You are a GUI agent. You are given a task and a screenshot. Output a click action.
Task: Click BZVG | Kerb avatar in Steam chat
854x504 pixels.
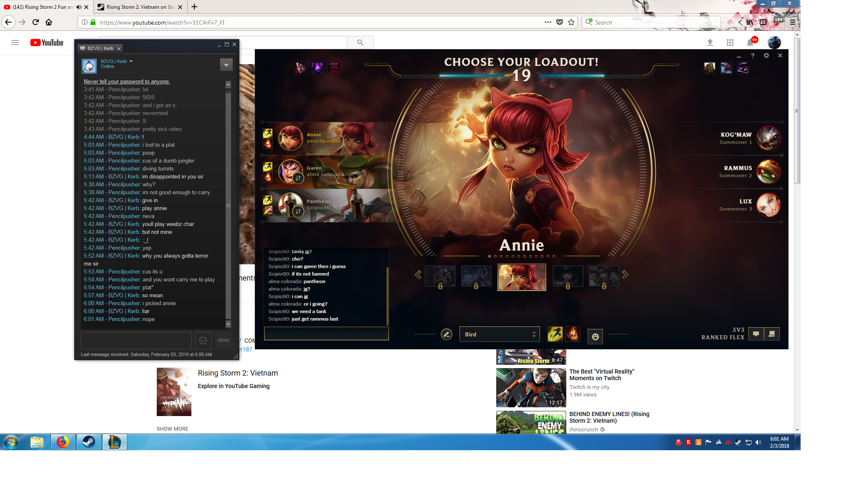(x=89, y=66)
